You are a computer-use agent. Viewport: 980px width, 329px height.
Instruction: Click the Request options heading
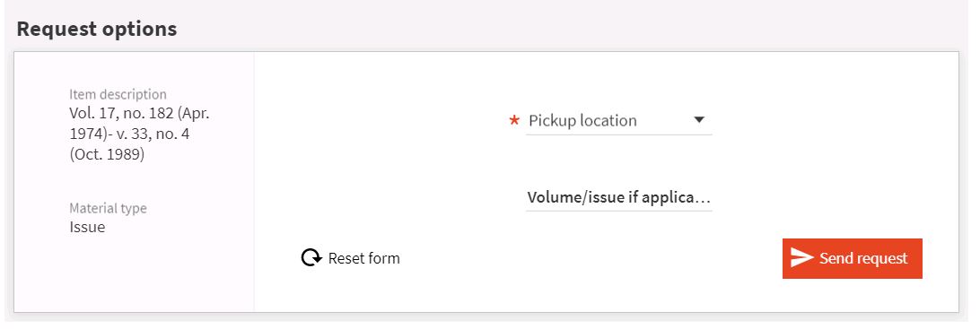pos(97,29)
